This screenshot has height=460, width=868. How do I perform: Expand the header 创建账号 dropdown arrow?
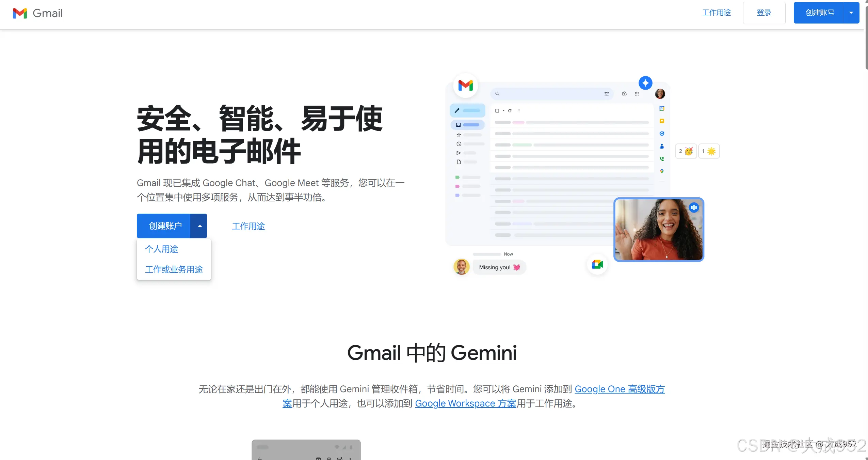coord(851,13)
